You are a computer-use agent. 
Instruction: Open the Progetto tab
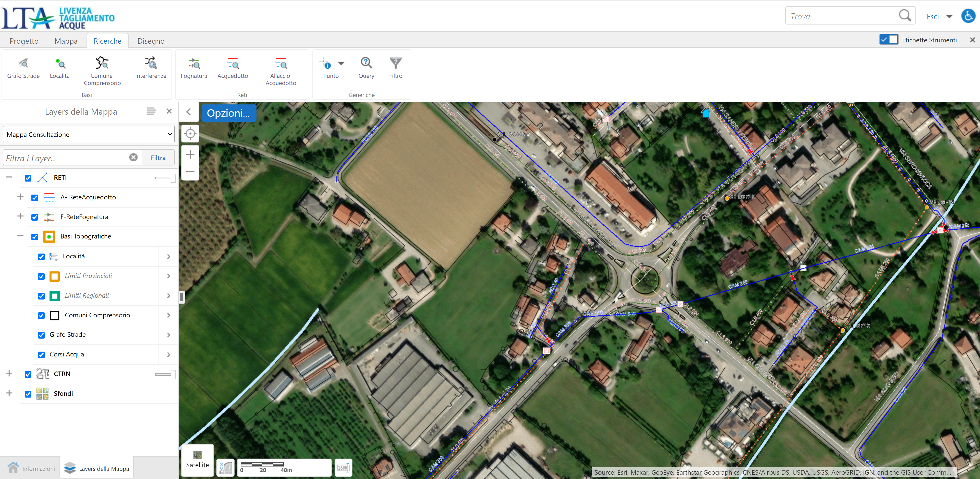point(24,41)
